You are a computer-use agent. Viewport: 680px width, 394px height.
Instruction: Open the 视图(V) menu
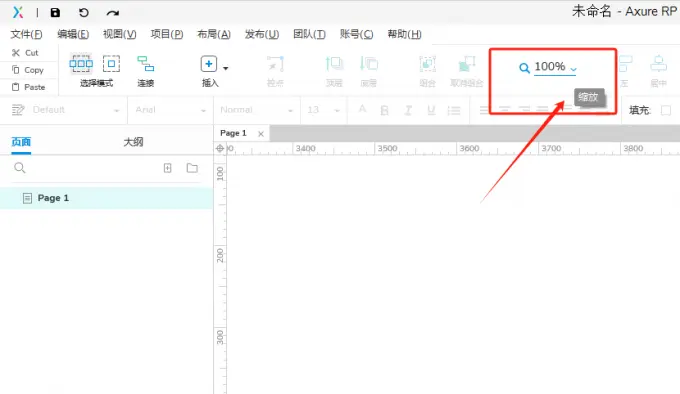coord(119,34)
